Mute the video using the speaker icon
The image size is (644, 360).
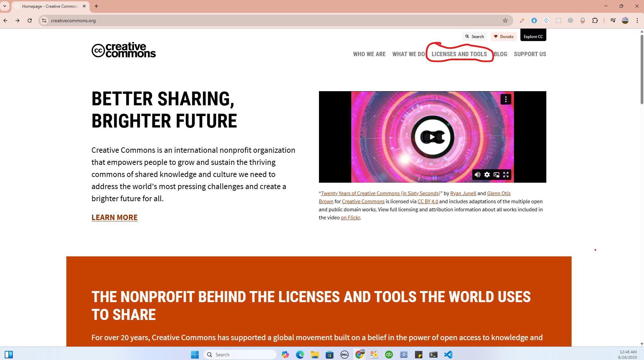pos(477,175)
